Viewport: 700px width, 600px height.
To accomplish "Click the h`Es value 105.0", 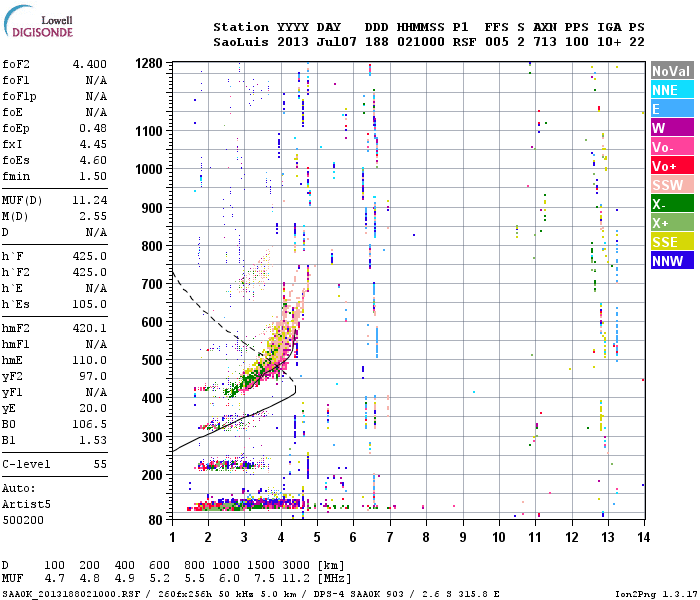I will click(90, 304).
